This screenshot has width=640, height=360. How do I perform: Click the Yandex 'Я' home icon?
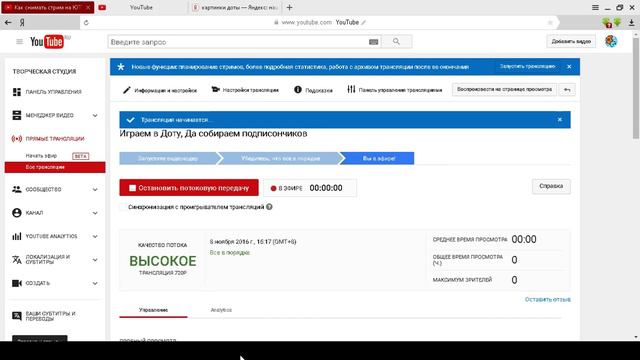(22, 22)
